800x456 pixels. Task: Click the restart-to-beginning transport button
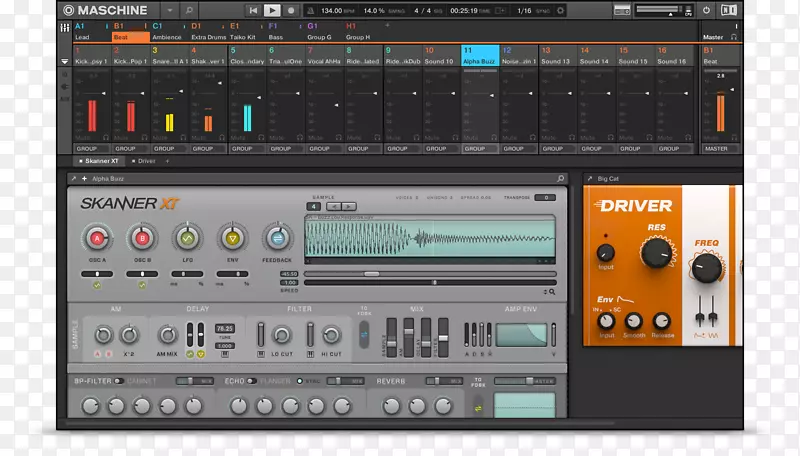(x=253, y=10)
